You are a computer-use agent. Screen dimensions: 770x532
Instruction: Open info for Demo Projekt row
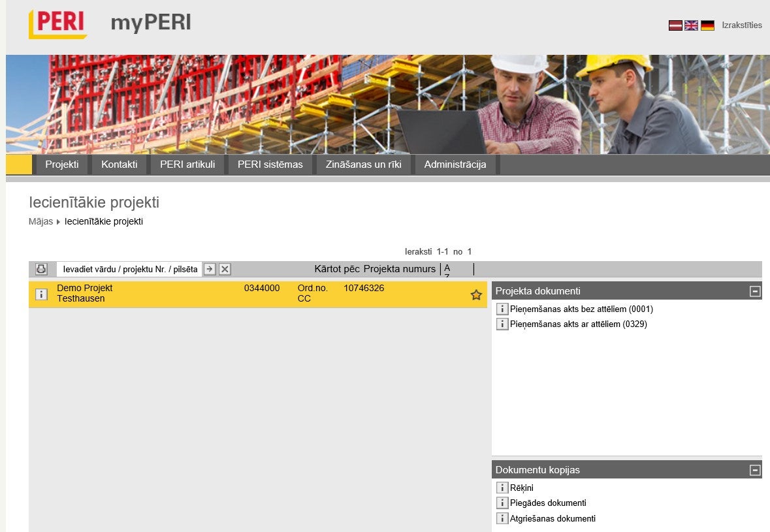click(x=41, y=294)
